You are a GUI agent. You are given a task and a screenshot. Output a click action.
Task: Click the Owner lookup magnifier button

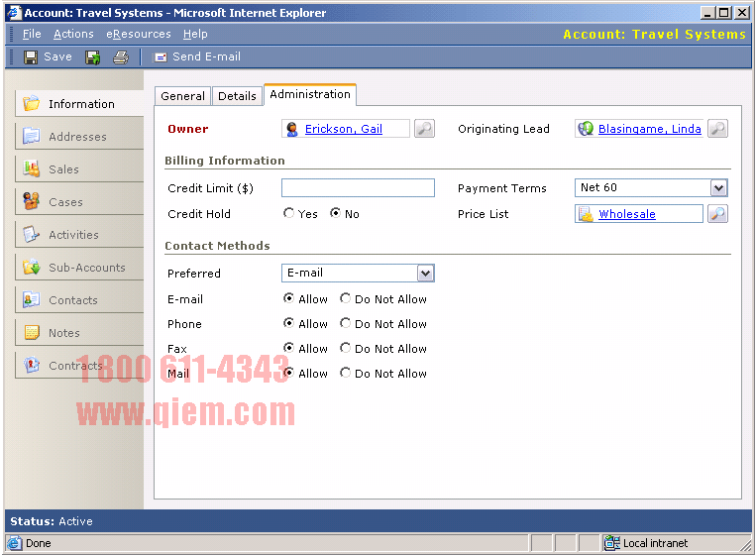(x=424, y=129)
